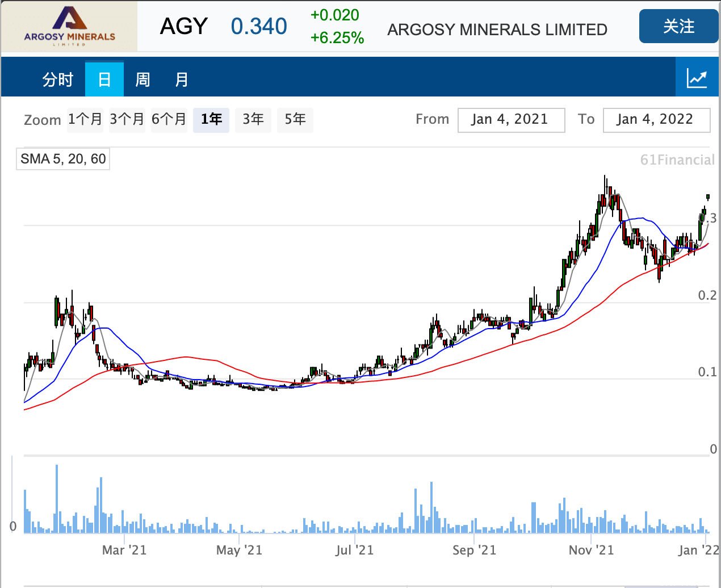Screen dimensions: 721x588
Task: Select the 1年 zoom range
Action: click(x=211, y=119)
